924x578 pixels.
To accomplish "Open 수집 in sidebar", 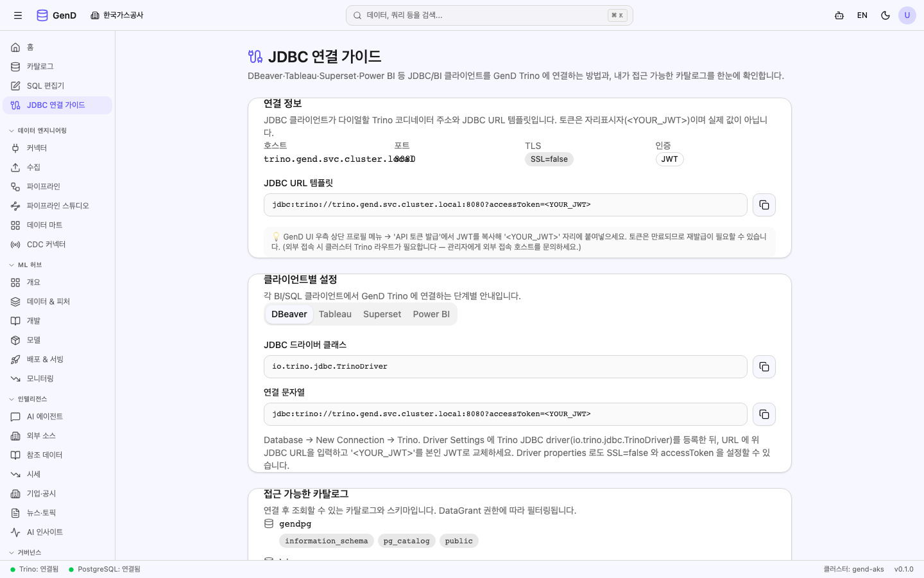I will (x=58, y=168).
